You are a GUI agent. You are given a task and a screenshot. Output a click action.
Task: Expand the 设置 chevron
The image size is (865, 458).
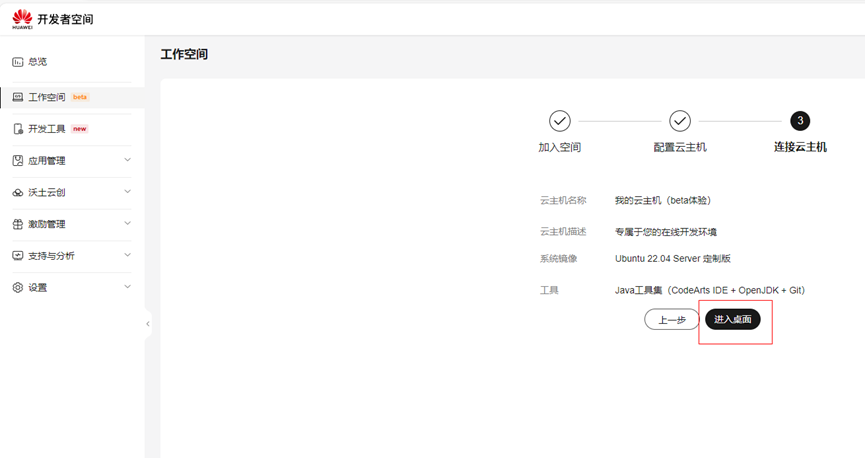point(127,287)
